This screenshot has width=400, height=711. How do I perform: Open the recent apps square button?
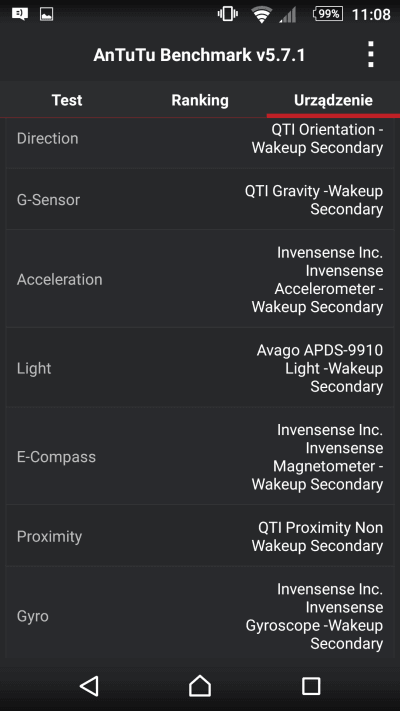pyautogui.click(x=311, y=686)
